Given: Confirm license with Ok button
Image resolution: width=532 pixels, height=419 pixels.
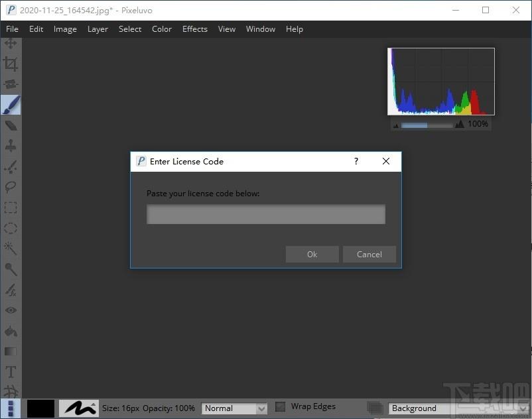Looking at the screenshot, I should [312, 254].
